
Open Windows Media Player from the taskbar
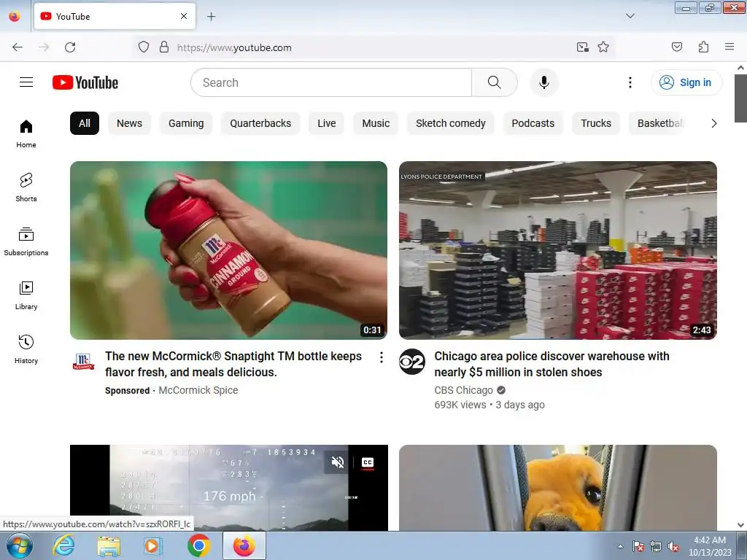point(153,546)
